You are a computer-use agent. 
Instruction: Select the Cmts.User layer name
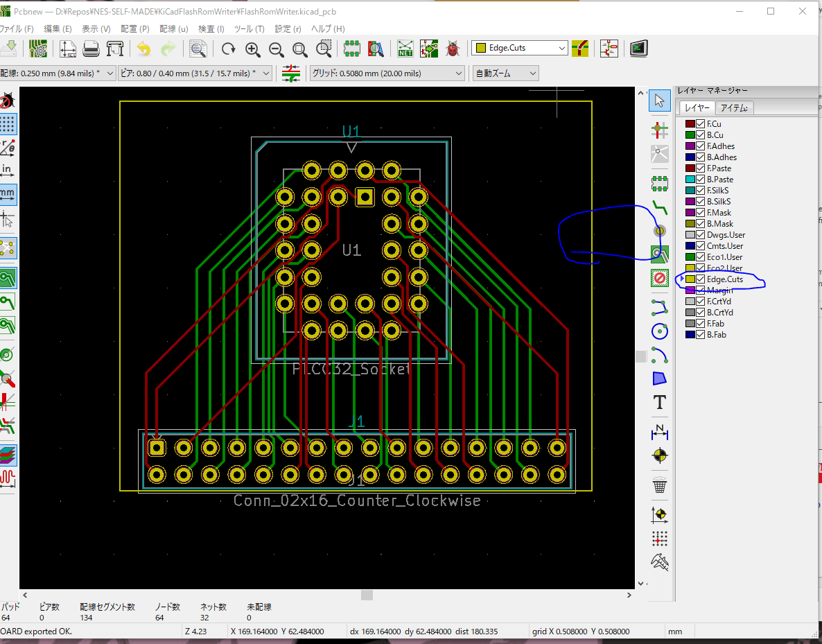tap(724, 246)
